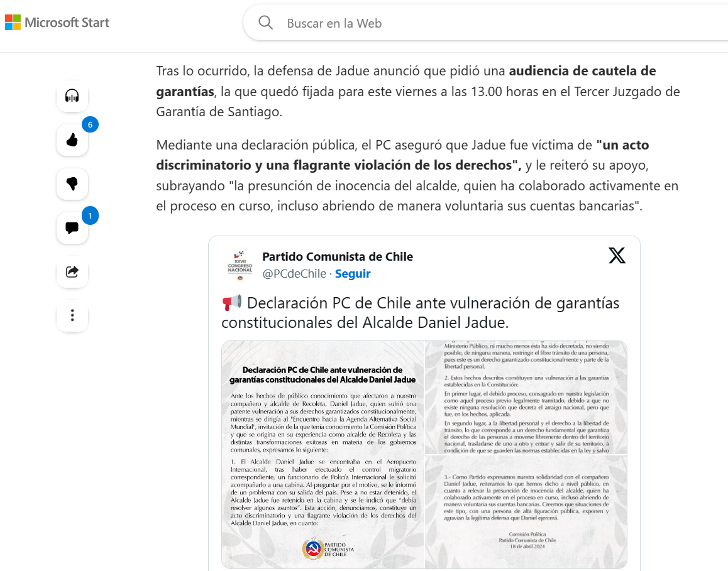
Task: Share the article using share icon
Action: point(72,272)
